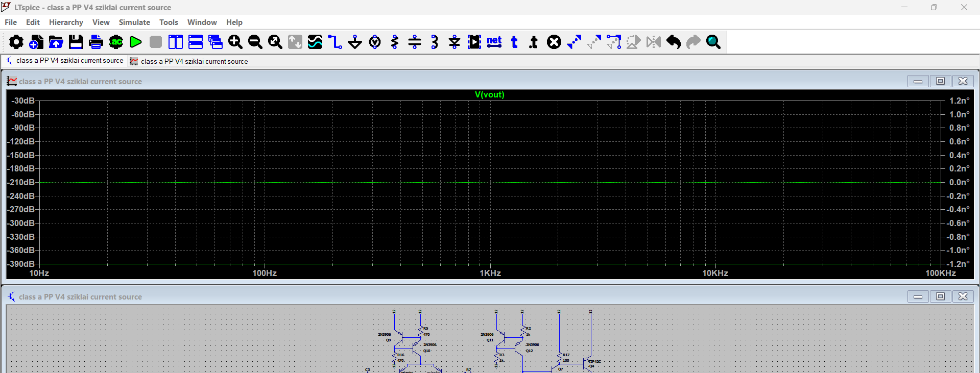Place a resistor component

click(395, 42)
